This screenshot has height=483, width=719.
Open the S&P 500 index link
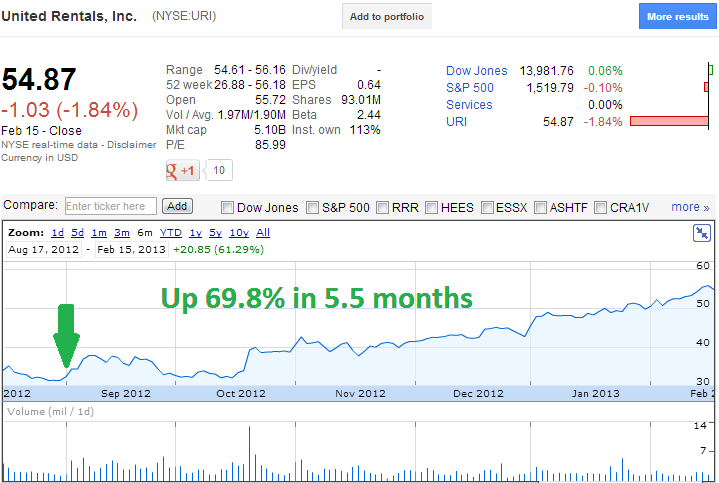(x=470, y=88)
